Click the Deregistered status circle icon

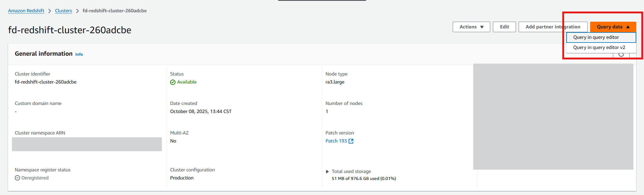[x=17, y=178]
